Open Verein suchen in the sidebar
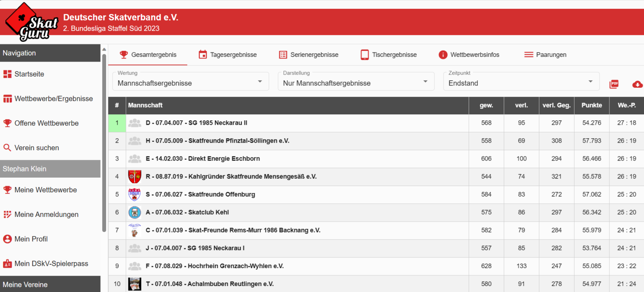The height and width of the screenshot is (292, 644). pos(37,148)
